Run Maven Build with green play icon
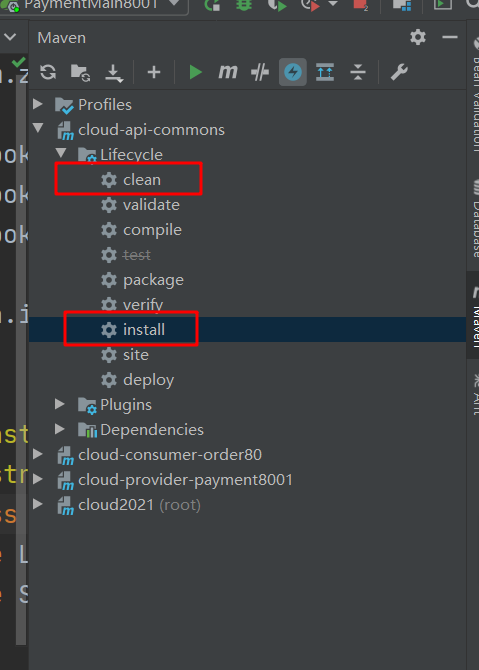The image size is (479, 670). pyautogui.click(x=195, y=72)
